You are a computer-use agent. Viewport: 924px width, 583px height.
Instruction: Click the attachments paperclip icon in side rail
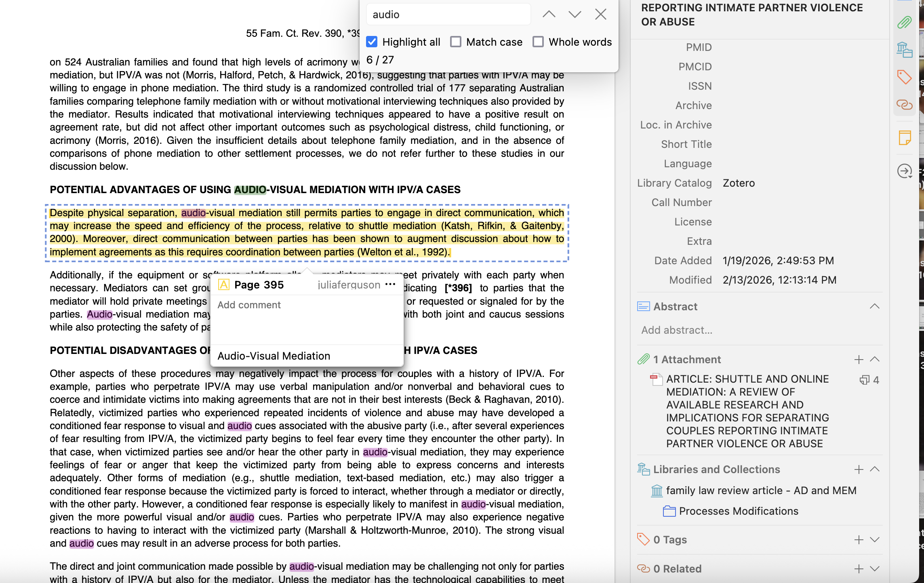click(904, 22)
